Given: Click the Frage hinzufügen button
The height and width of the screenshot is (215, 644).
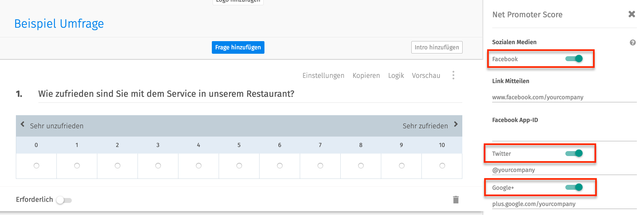Looking at the screenshot, I should (238, 47).
